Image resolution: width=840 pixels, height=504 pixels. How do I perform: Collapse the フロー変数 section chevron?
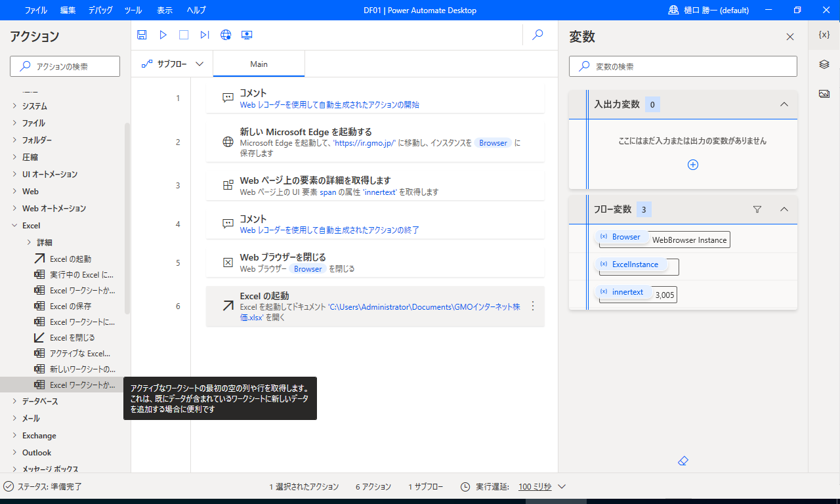pyautogui.click(x=784, y=209)
